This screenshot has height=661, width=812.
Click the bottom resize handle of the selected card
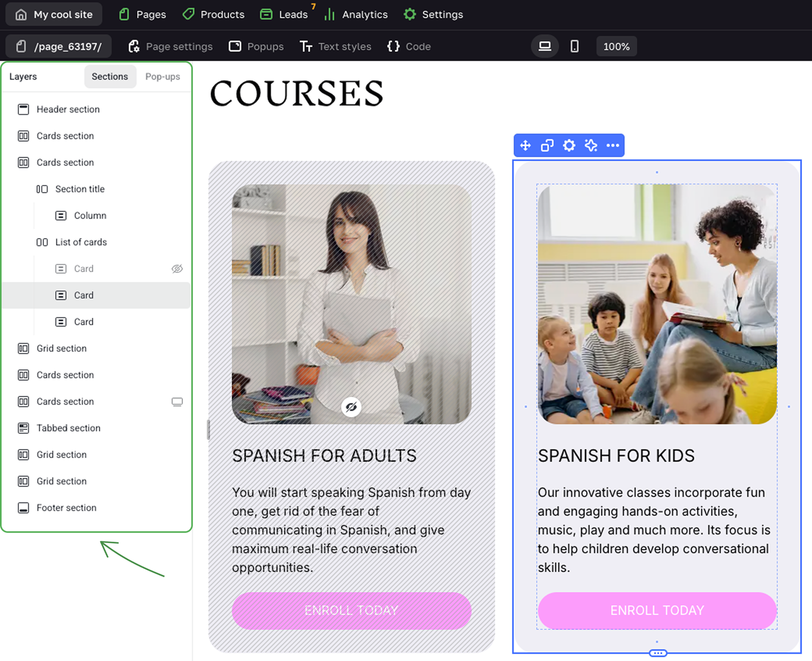(658, 653)
